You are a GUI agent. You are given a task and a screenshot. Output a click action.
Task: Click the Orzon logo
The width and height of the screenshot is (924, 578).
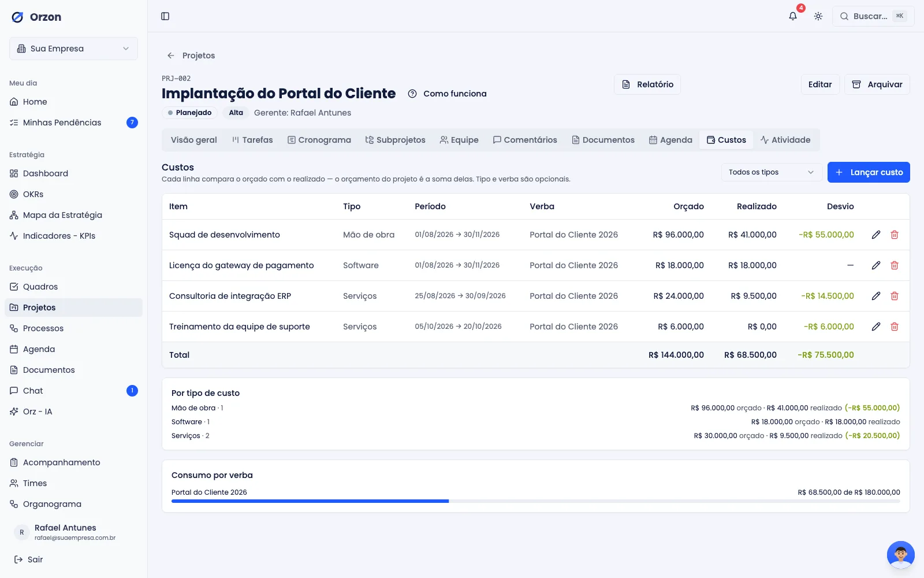tap(37, 17)
